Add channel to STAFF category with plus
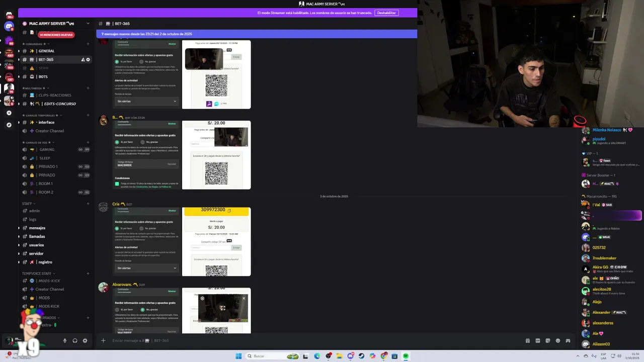The height and width of the screenshot is (362, 644). coord(88,204)
